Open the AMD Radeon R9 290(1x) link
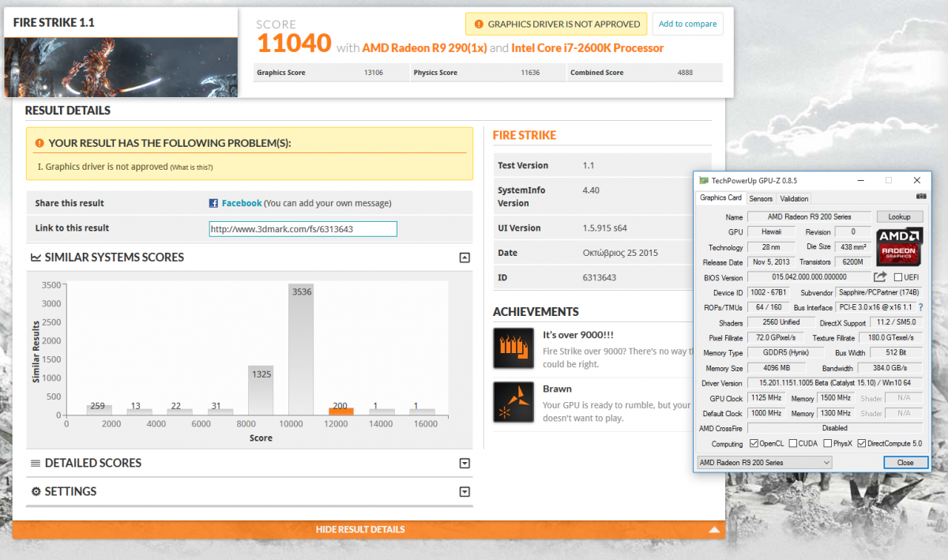This screenshot has height=560, width=948. coord(424,48)
